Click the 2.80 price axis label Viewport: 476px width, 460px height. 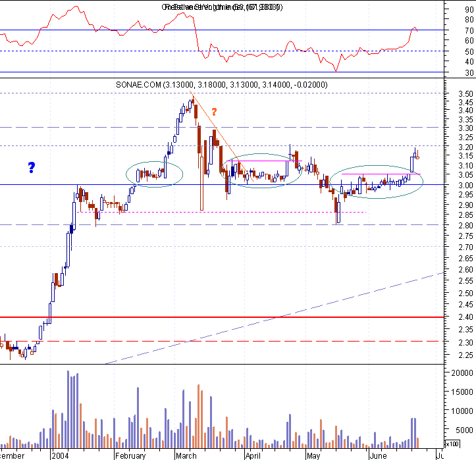[x=465, y=226]
